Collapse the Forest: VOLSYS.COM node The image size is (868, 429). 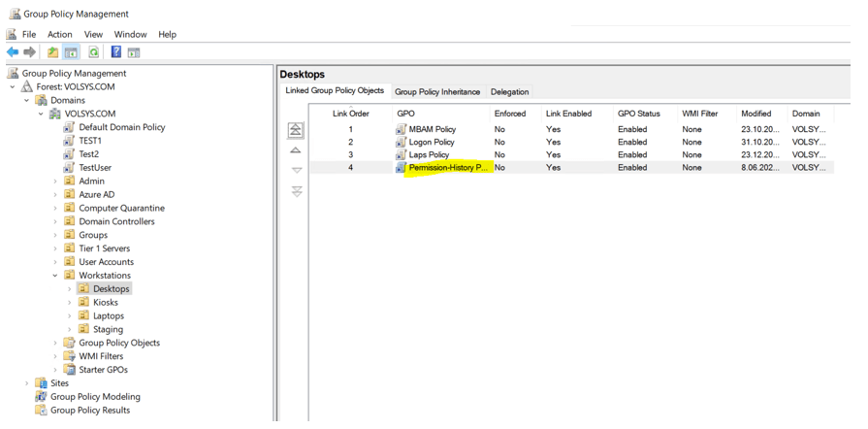(14, 87)
